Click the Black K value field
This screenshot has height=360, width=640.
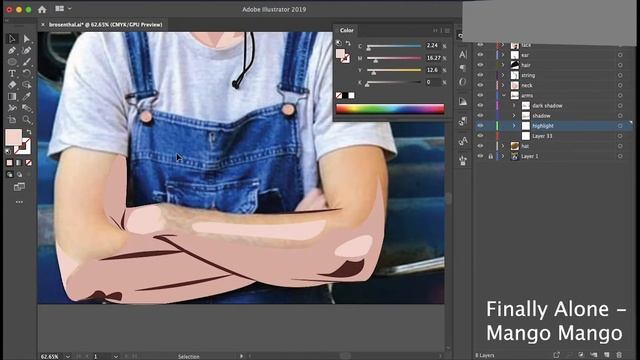433,82
